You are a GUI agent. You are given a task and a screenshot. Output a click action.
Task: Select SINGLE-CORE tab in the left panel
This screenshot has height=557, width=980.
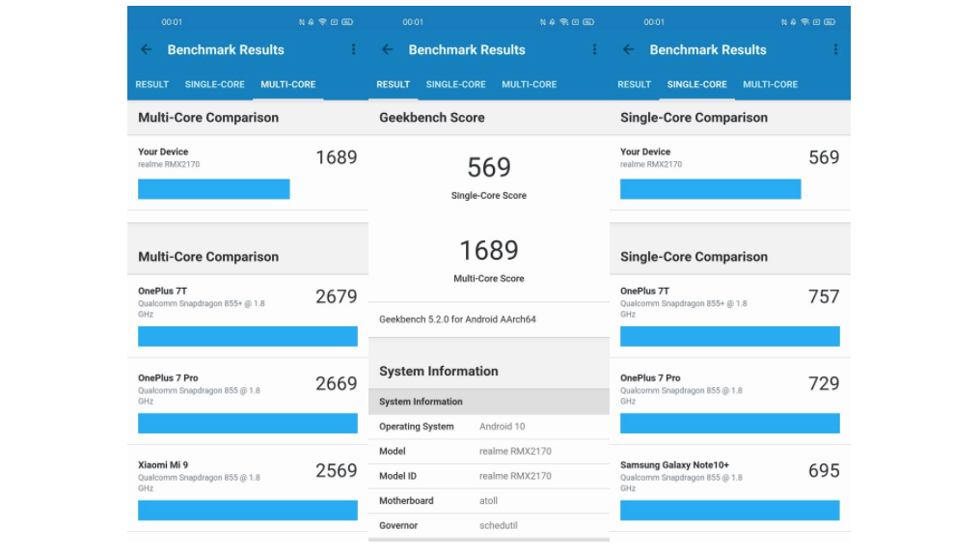tap(214, 85)
